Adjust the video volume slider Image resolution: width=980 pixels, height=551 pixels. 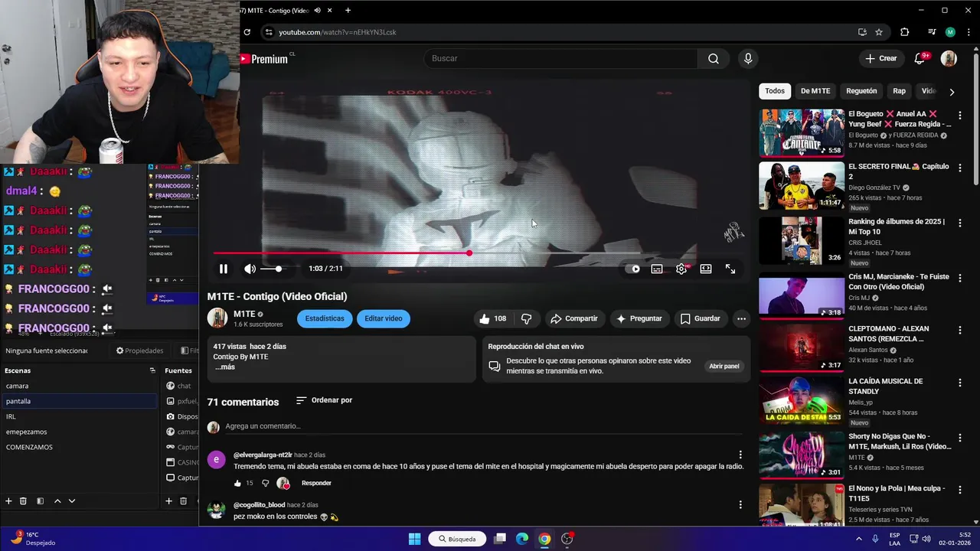tap(272, 269)
